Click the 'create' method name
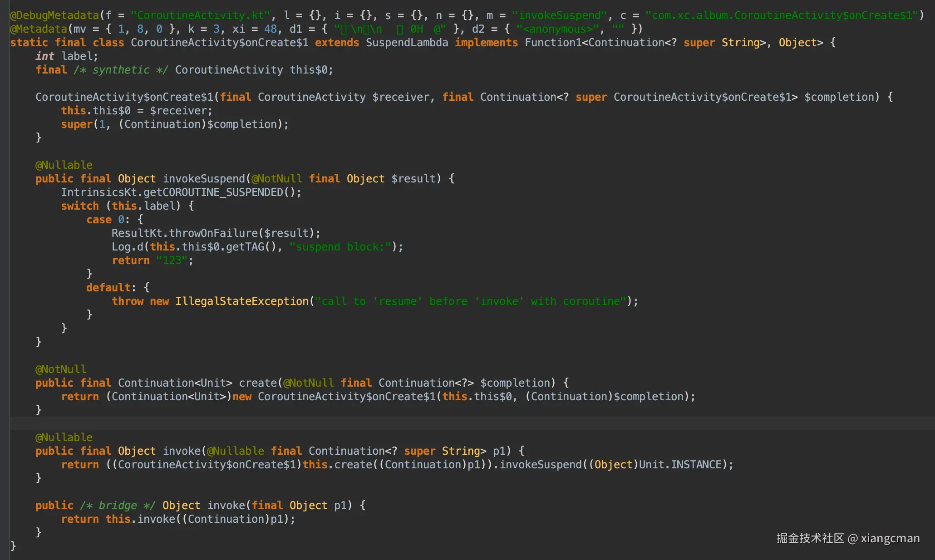 point(258,383)
